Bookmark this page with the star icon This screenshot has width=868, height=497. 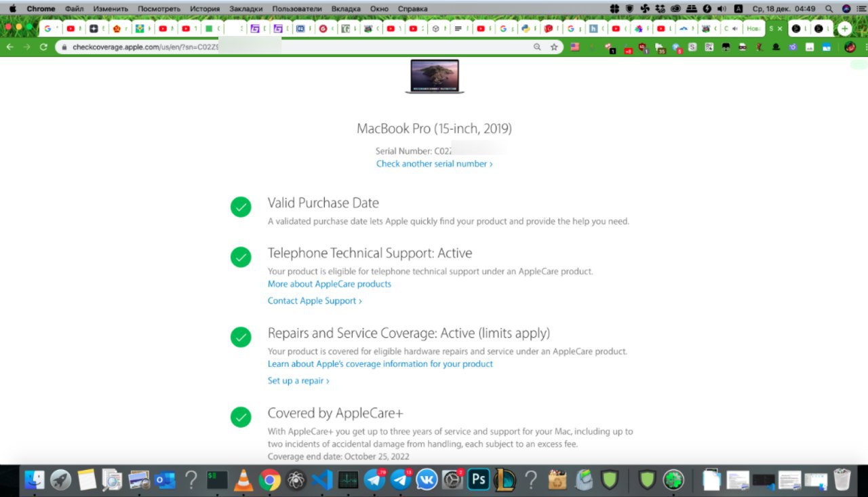click(x=554, y=47)
